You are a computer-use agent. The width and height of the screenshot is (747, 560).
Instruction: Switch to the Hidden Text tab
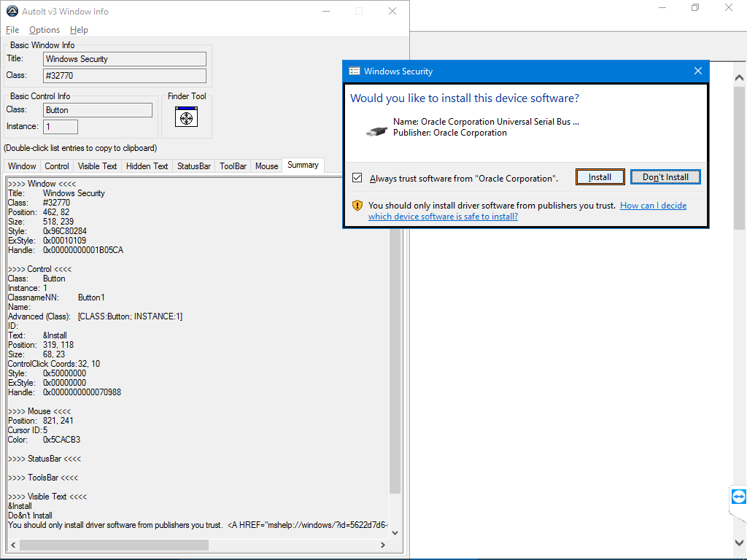point(147,166)
